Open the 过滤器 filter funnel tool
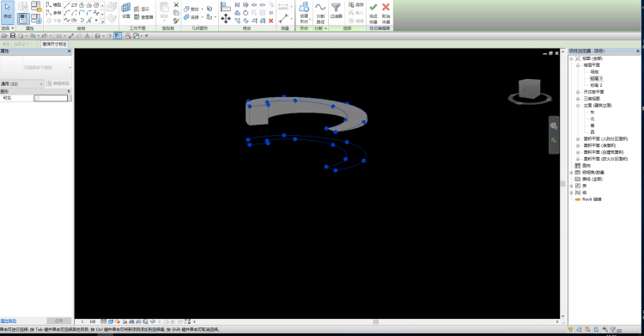 pyautogui.click(x=336, y=11)
